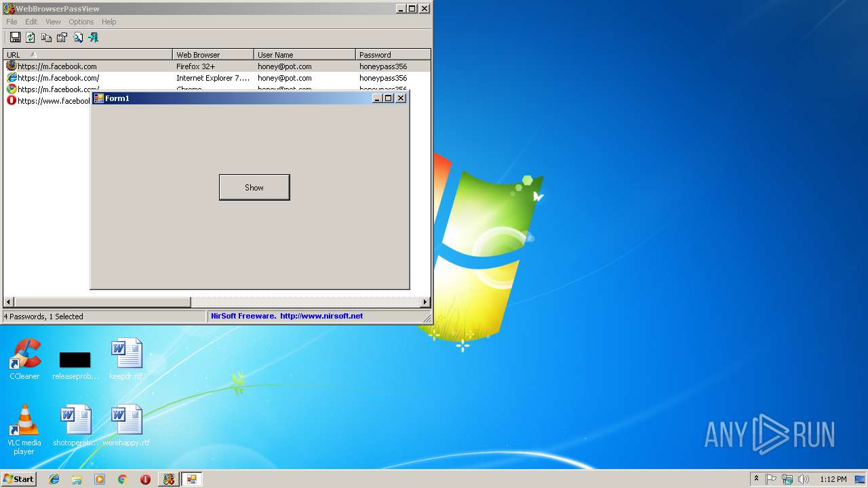Open the File menu

click(x=12, y=22)
